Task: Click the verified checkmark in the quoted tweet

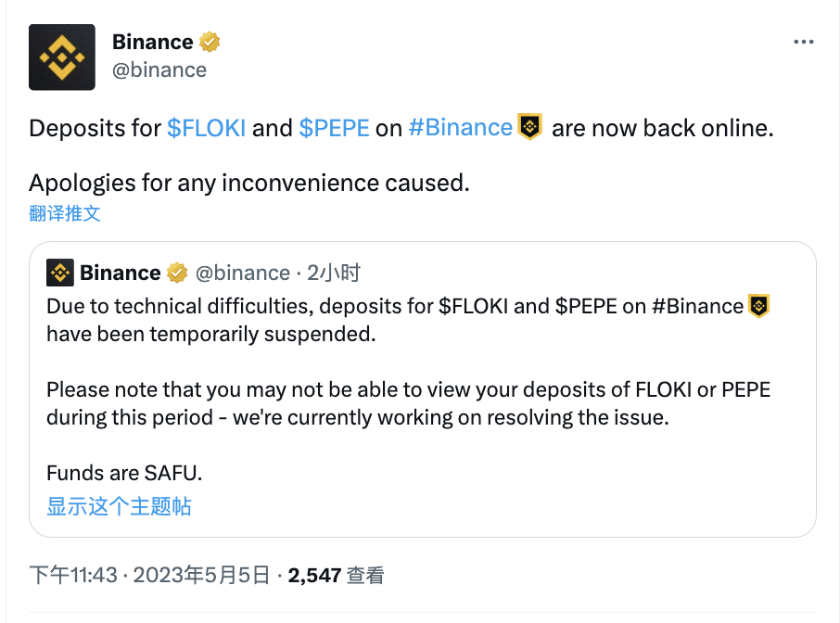Action: tap(177, 272)
